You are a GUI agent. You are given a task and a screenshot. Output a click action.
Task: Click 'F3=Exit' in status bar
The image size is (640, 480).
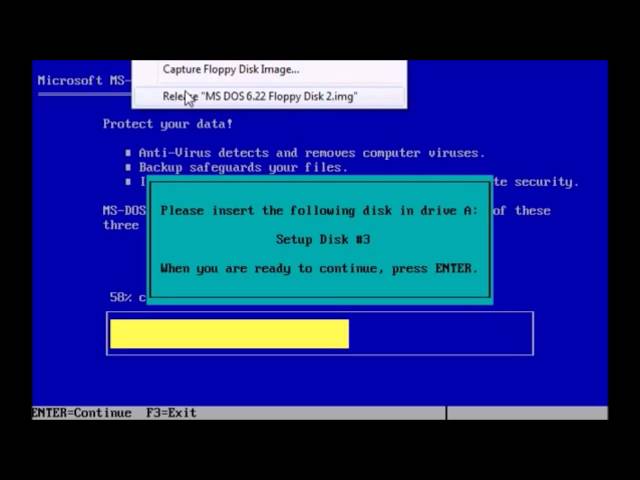171,413
